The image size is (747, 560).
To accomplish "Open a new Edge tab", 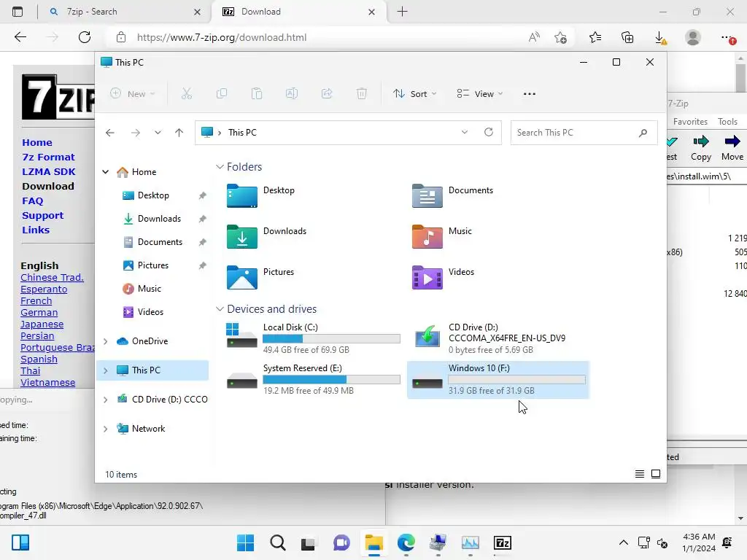I will [x=403, y=12].
